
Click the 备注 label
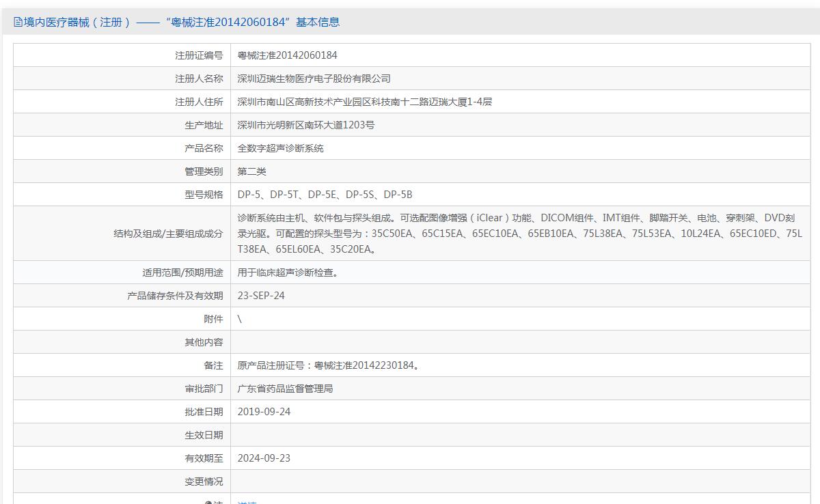click(x=213, y=365)
